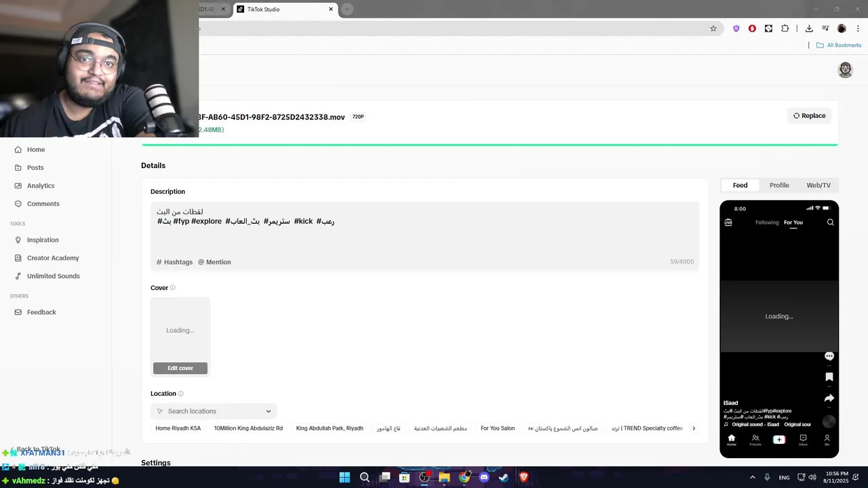Select TREND Specialty coffee location chip
Screen dimensions: 868x488
click(647, 428)
